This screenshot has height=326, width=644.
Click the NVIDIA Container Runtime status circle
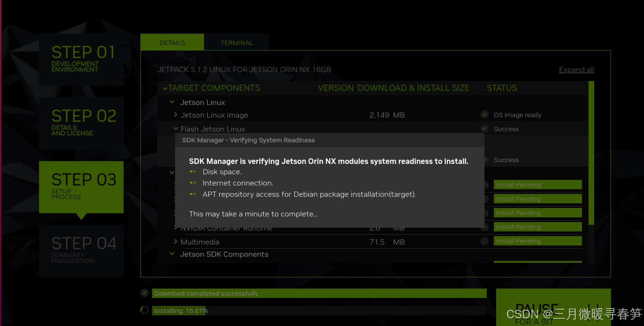click(485, 227)
